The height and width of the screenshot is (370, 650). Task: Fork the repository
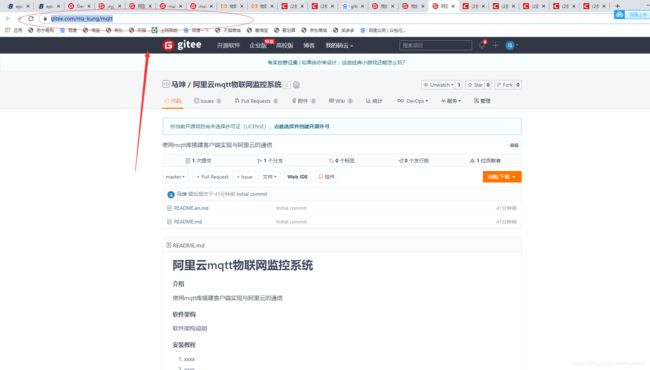[504, 85]
